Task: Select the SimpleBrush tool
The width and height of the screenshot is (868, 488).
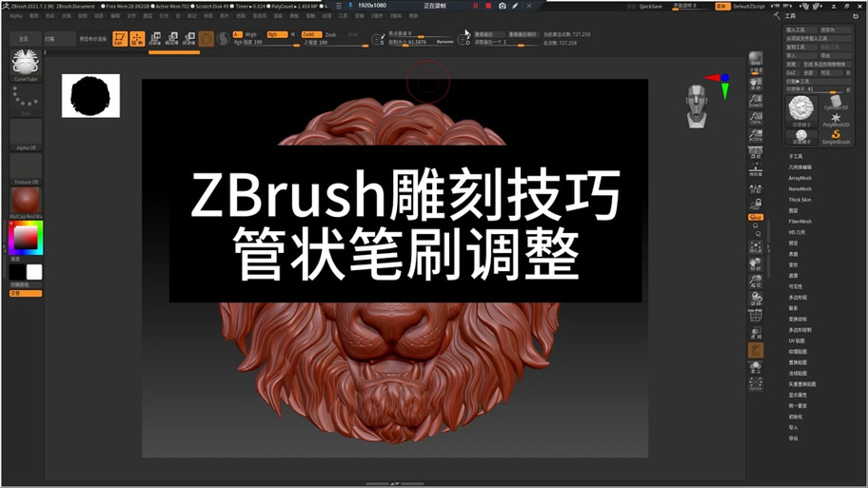Action: (x=836, y=137)
